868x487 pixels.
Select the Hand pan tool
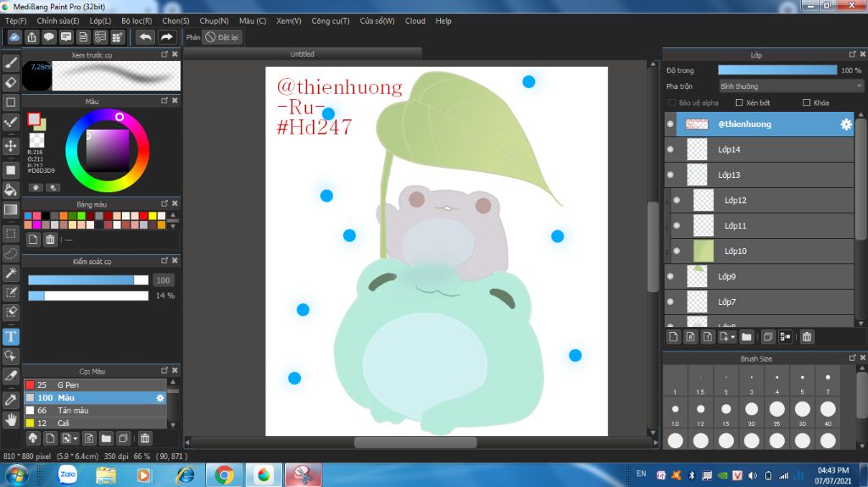coord(11,419)
